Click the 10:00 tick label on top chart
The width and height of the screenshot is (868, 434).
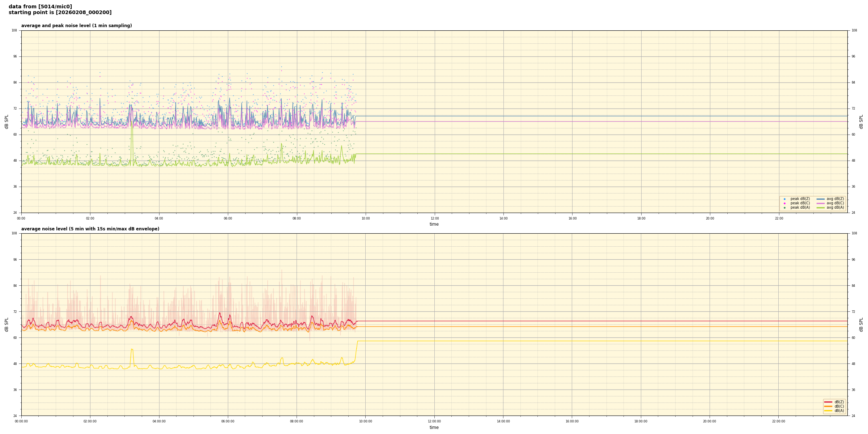pyautogui.click(x=366, y=218)
